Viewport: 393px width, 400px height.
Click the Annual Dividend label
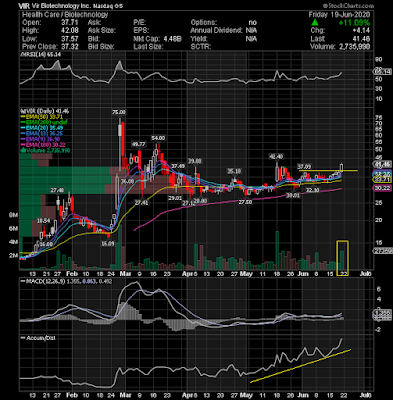click(x=216, y=31)
